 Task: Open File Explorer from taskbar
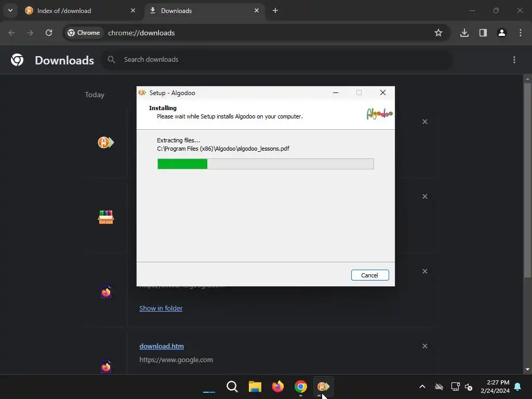[x=255, y=387]
